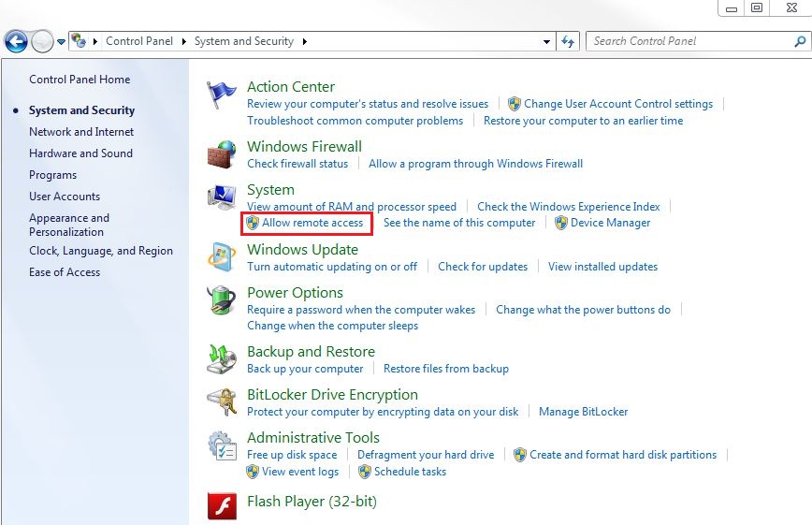This screenshot has width=812, height=525.
Task: Click Protect your computer by encrypting data
Action: coord(383,412)
